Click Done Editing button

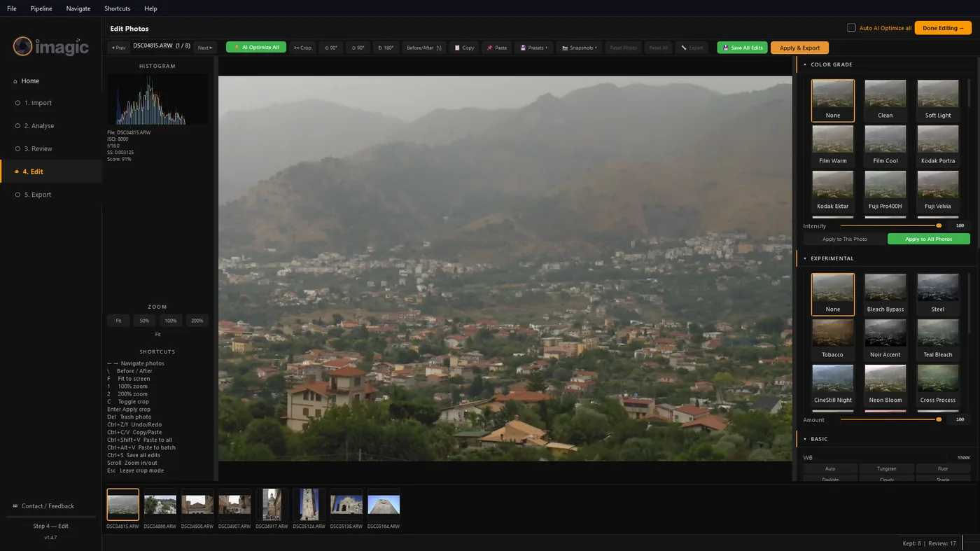point(943,28)
